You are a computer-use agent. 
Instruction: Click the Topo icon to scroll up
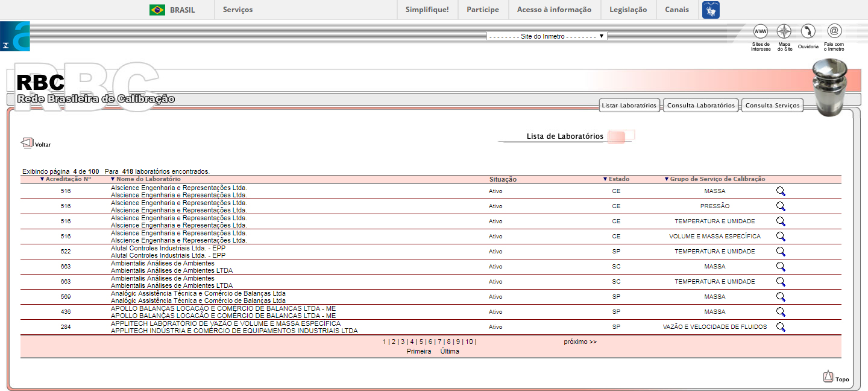click(x=829, y=377)
